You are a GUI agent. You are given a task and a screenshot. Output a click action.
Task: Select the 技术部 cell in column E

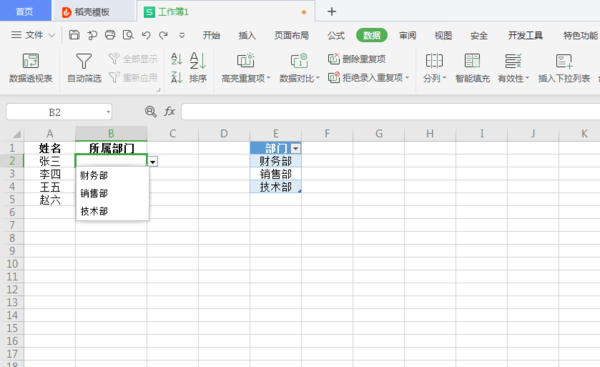pyautogui.click(x=276, y=187)
